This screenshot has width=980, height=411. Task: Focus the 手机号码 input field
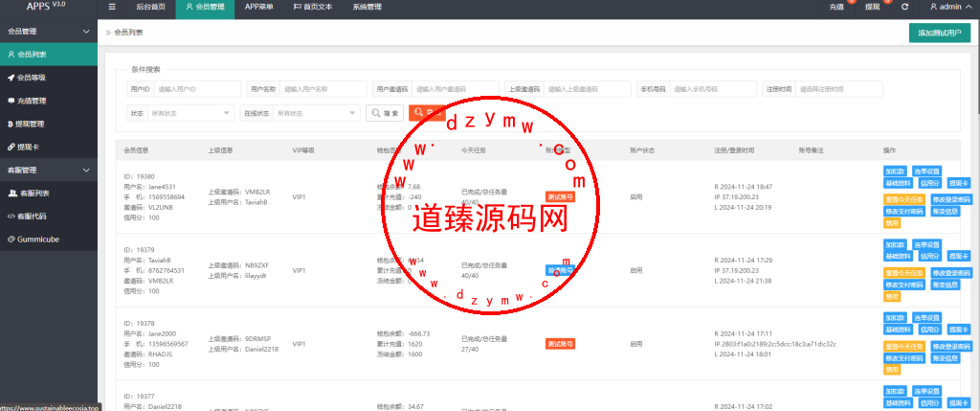pyautogui.click(x=713, y=89)
